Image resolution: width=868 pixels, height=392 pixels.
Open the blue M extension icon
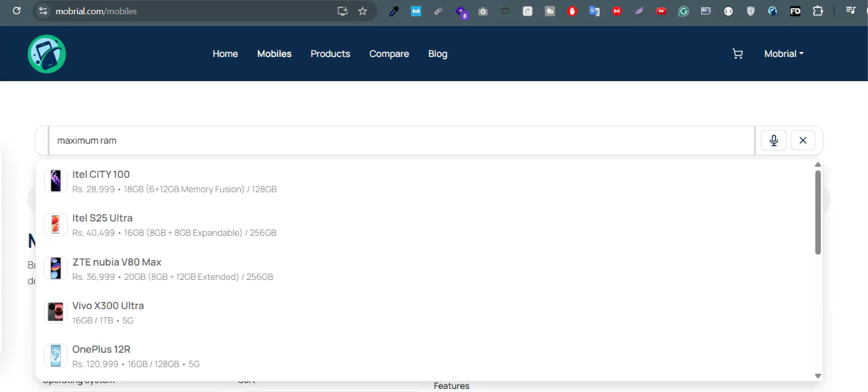pyautogui.click(x=416, y=11)
